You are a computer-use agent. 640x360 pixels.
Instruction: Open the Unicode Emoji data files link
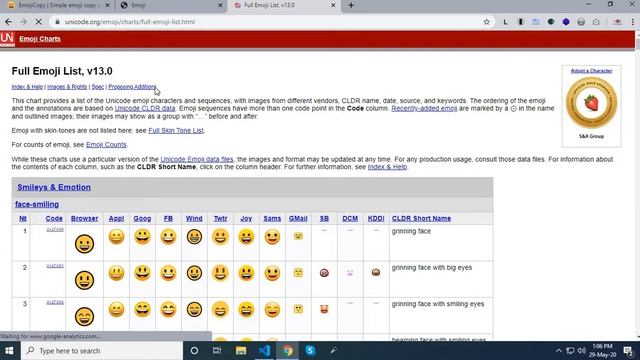point(197,159)
